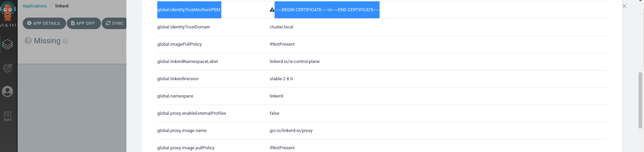Click the gcr.io/linkerd-io/proxy image name value
This screenshot has width=644, height=152.
tap(291, 131)
